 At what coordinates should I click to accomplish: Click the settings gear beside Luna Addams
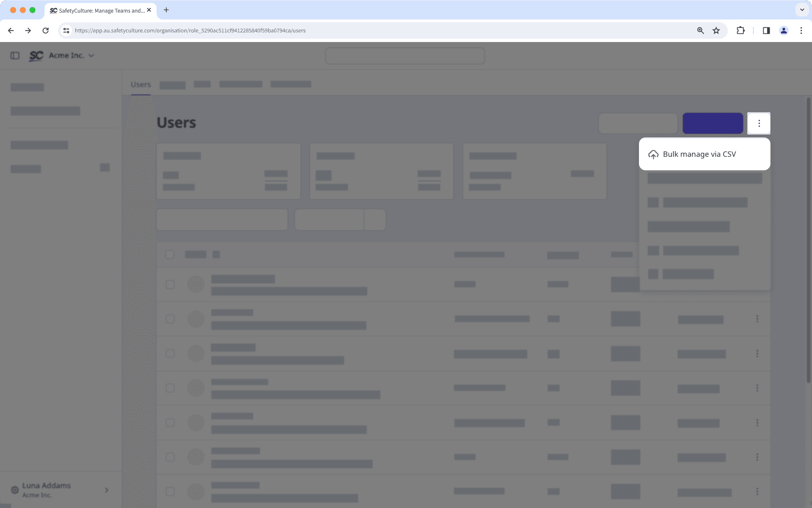click(x=14, y=490)
